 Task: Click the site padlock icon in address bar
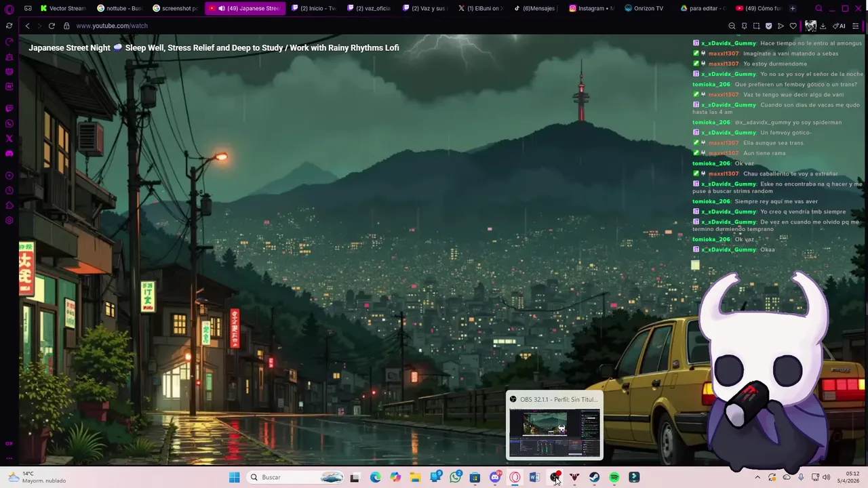point(66,26)
